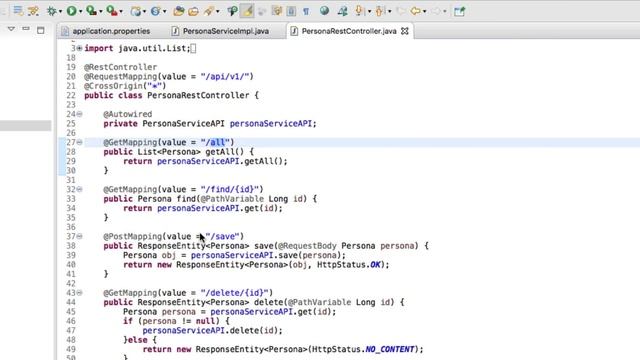
Task: Collapse the find method at line 32
Action: (79, 189)
